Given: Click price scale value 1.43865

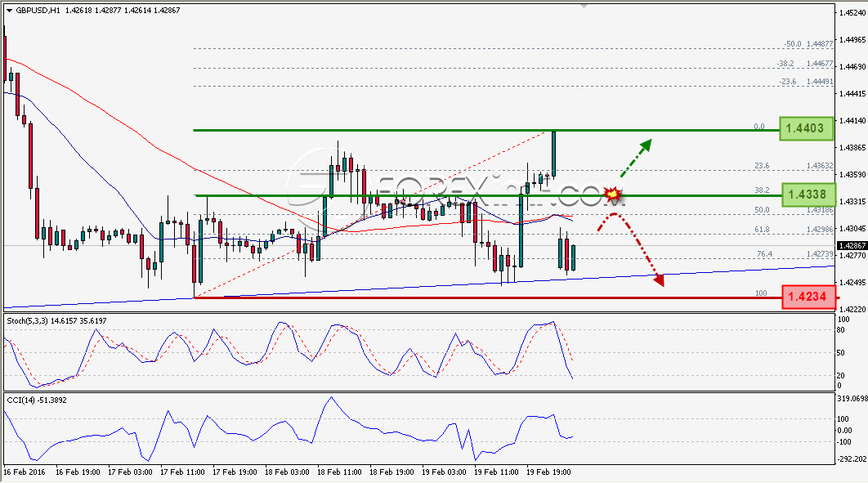Looking at the screenshot, I should pos(852,148).
